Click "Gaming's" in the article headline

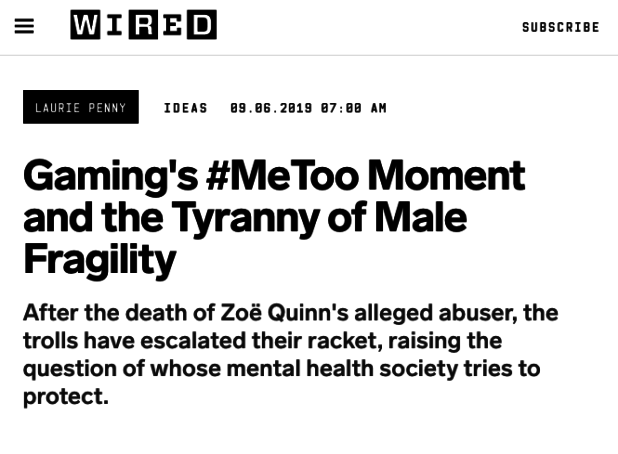tap(109, 177)
